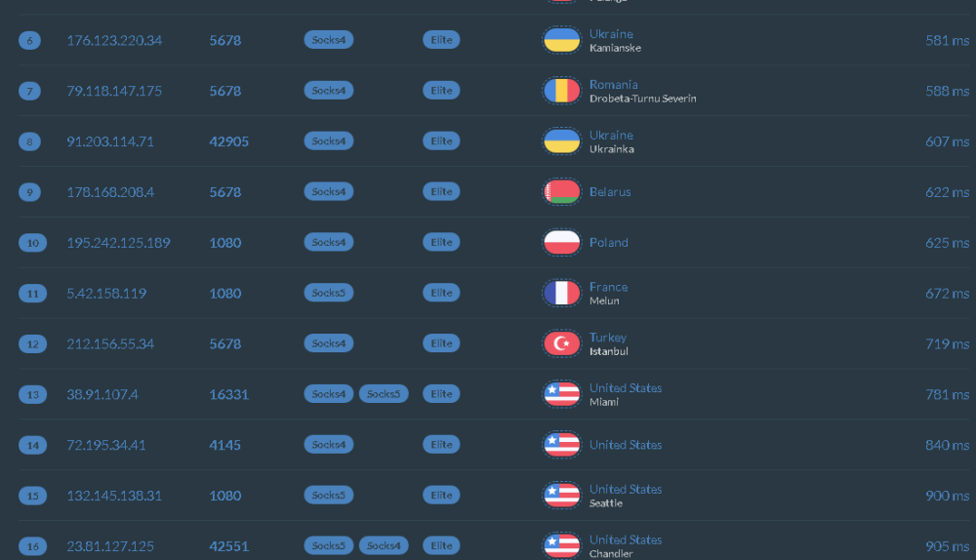The image size is (976, 560).
Task: Click the Socks5 badge for 38.91.107.4
Action: click(384, 394)
